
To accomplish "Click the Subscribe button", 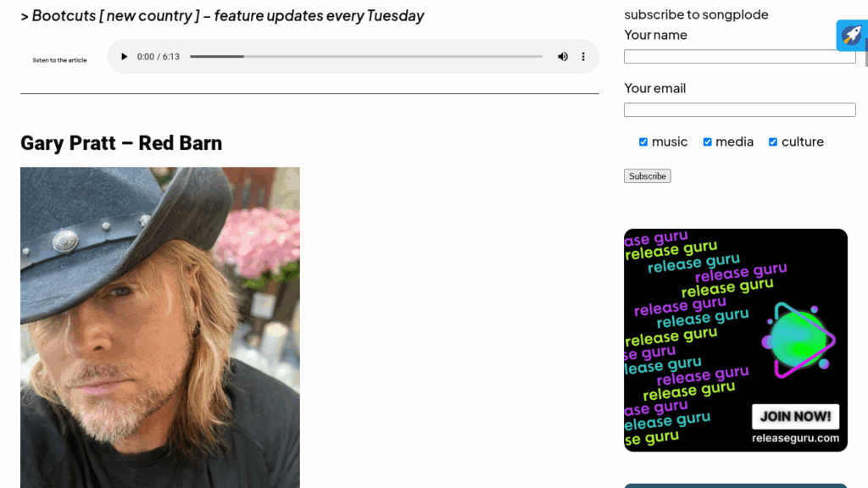I will tap(647, 176).
